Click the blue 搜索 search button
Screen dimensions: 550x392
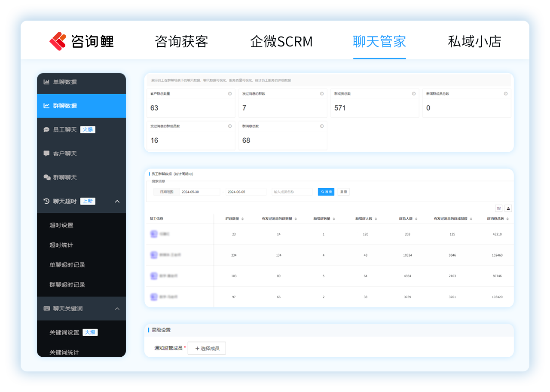326,192
